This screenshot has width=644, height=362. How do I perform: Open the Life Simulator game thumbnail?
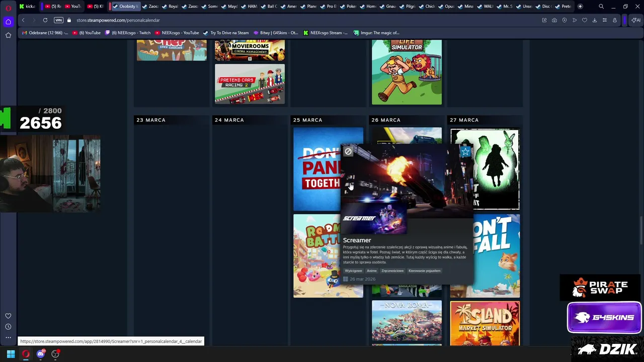point(407,72)
